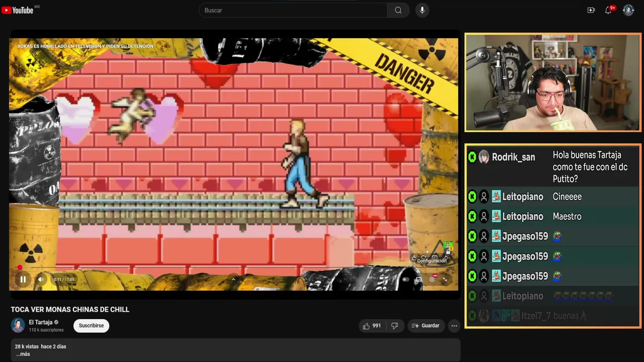
Task: Activate voice search microphone
Action: [x=422, y=10]
